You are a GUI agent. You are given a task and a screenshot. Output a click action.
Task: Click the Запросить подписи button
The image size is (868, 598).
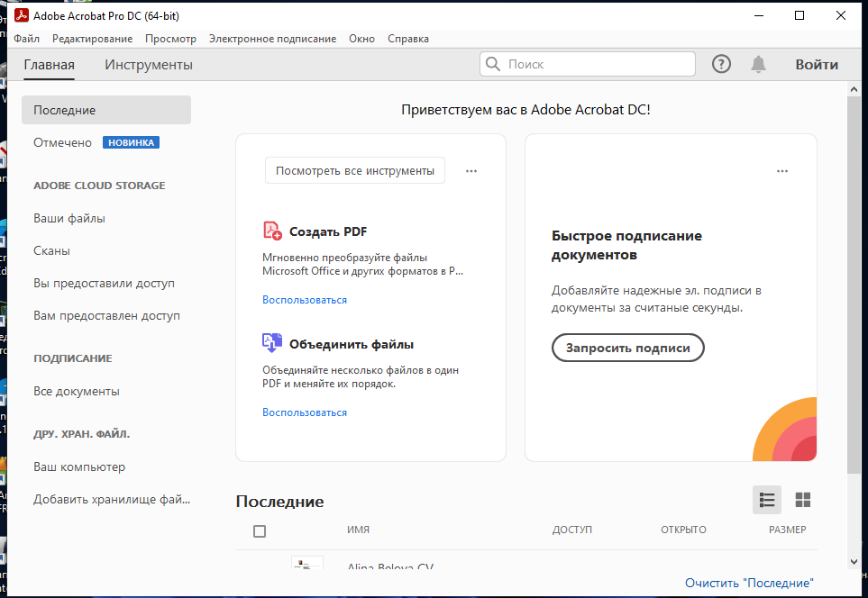(x=627, y=348)
